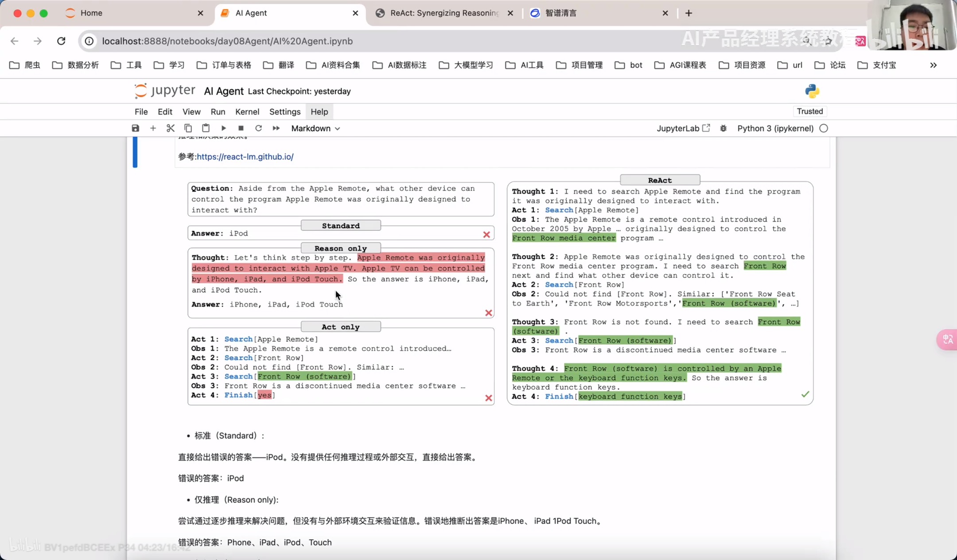Enable the debugger bug icon

(723, 128)
